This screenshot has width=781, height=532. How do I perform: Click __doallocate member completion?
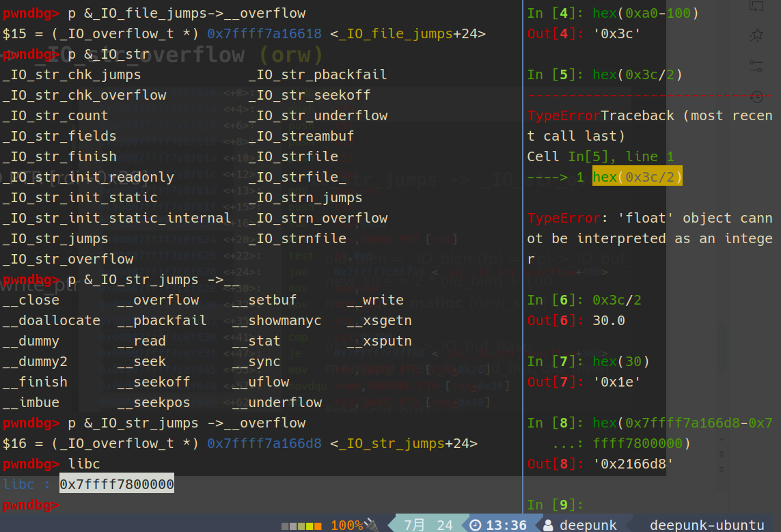(51, 320)
